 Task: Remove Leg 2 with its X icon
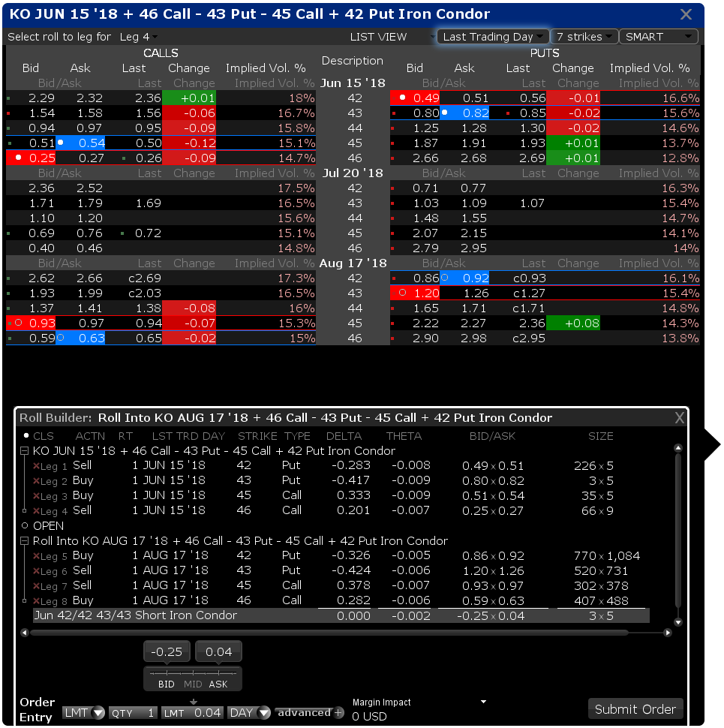pyautogui.click(x=36, y=481)
